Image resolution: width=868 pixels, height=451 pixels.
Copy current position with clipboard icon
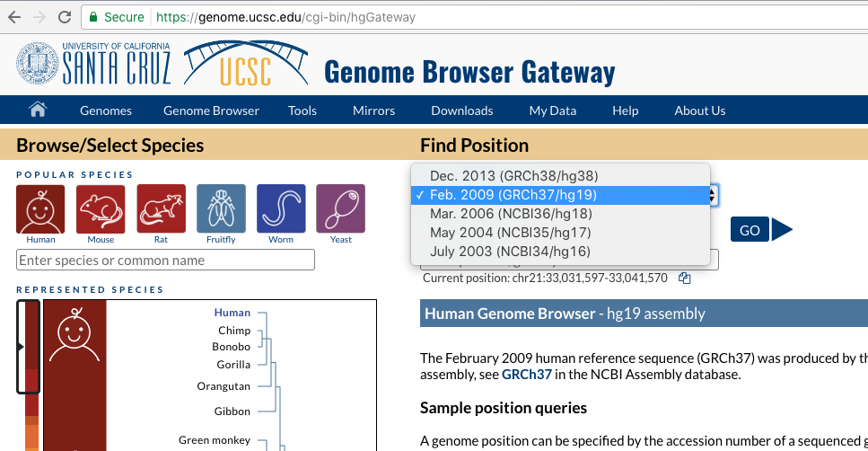tap(685, 279)
